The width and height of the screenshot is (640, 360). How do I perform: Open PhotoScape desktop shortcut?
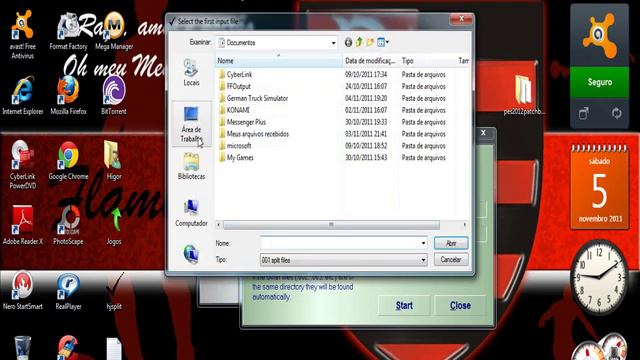click(x=68, y=226)
